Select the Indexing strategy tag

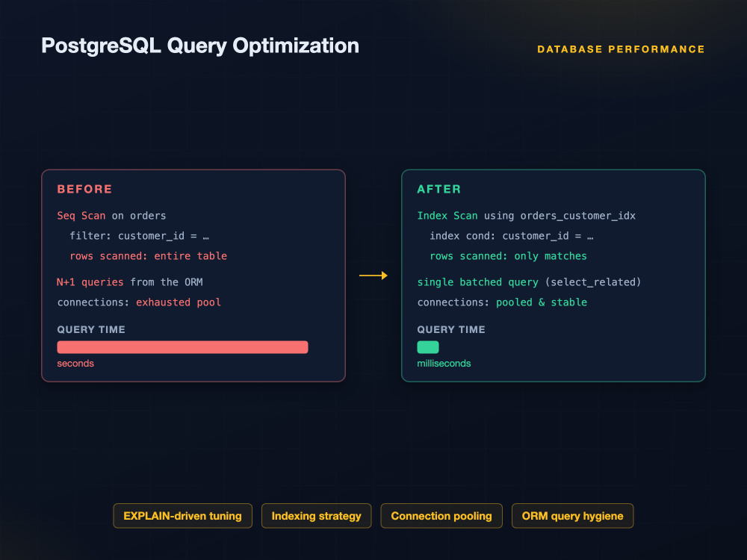[316, 516]
